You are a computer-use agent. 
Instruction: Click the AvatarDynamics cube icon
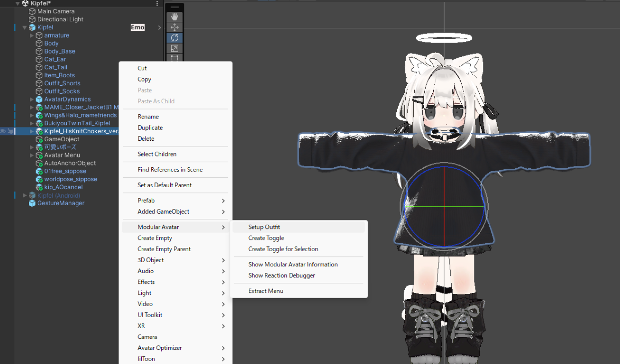39,100
